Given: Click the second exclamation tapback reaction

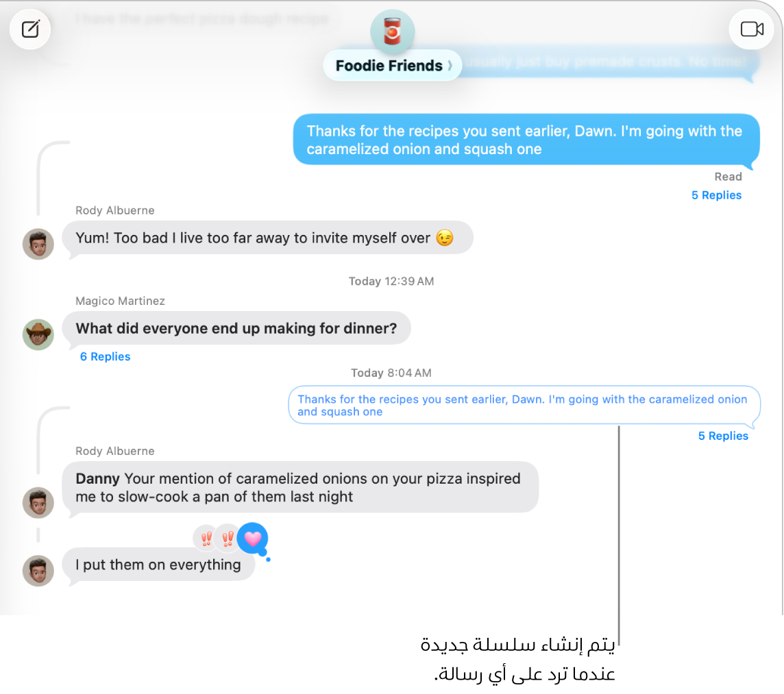Looking at the screenshot, I should pos(228,538).
